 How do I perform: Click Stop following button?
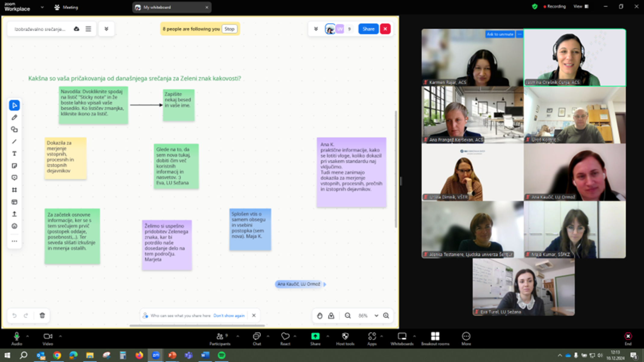point(230,29)
